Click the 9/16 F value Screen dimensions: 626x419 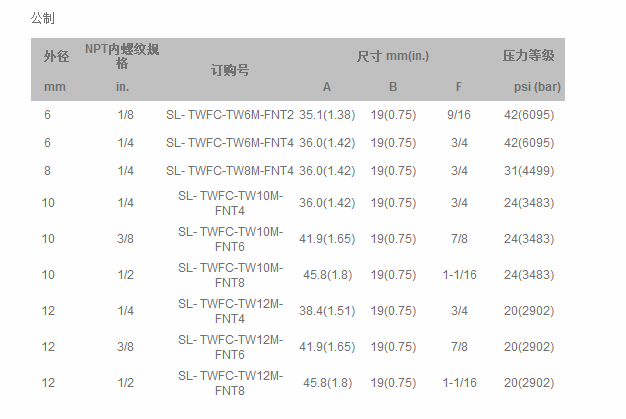459,115
